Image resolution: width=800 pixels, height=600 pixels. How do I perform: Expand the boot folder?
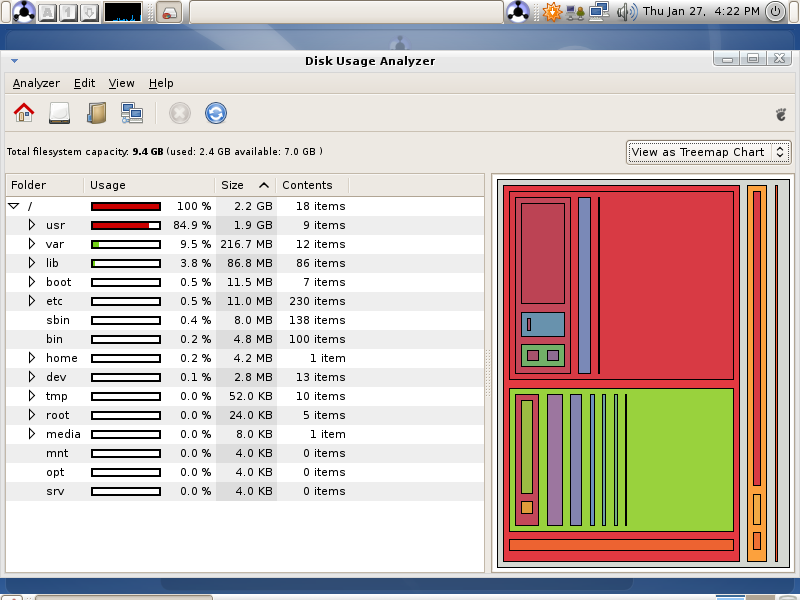tap(32, 282)
